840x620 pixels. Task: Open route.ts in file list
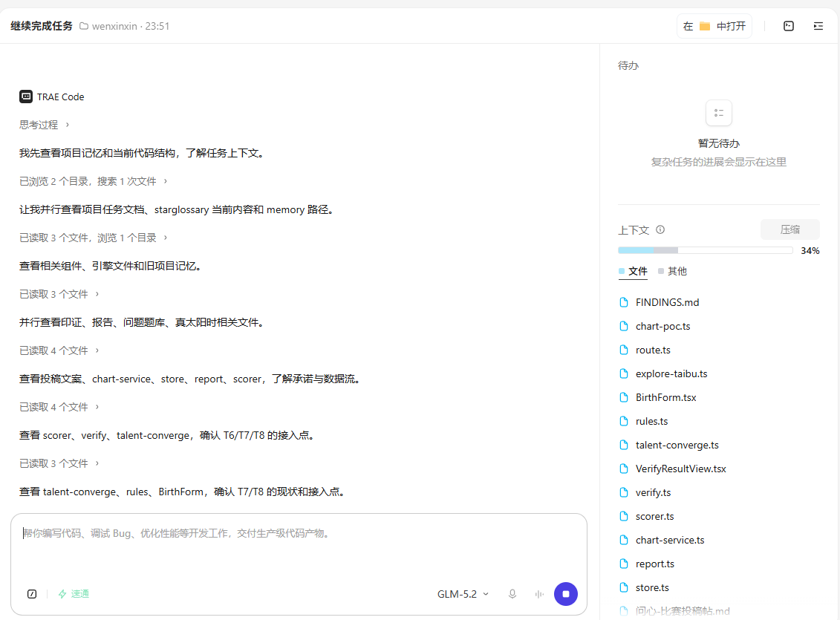(x=653, y=350)
